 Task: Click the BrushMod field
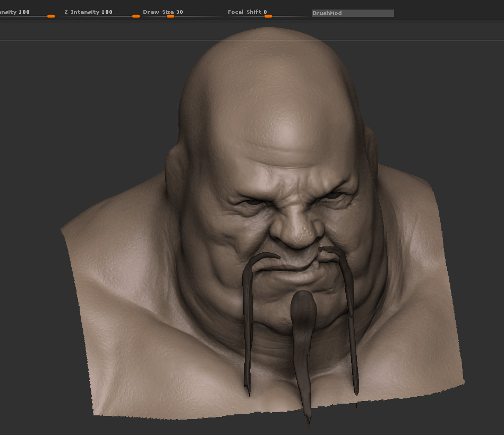tap(353, 13)
